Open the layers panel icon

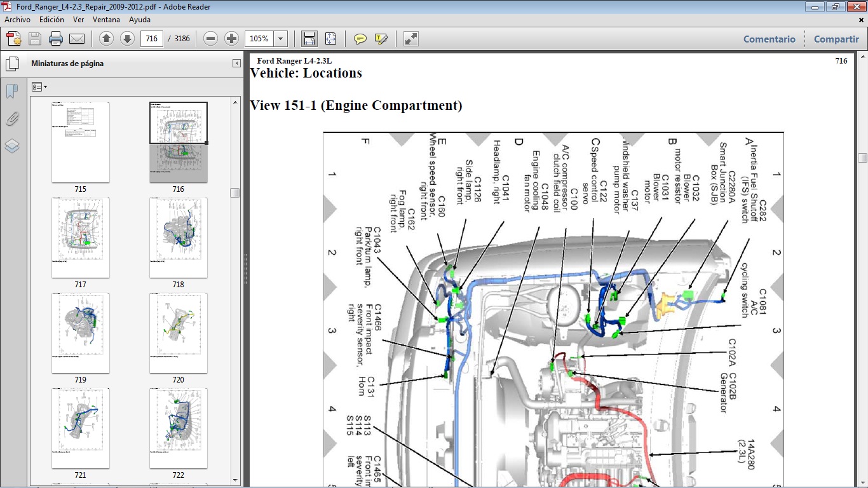click(x=12, y=146)
